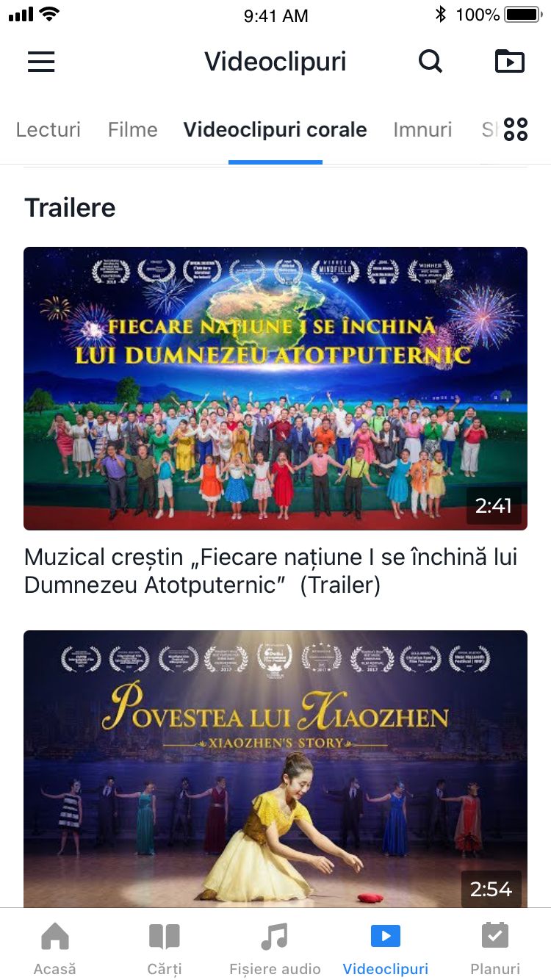Tap the search magnifier icon
The height and width of the screenshot is (980, 551).
[x=431, y=62]
